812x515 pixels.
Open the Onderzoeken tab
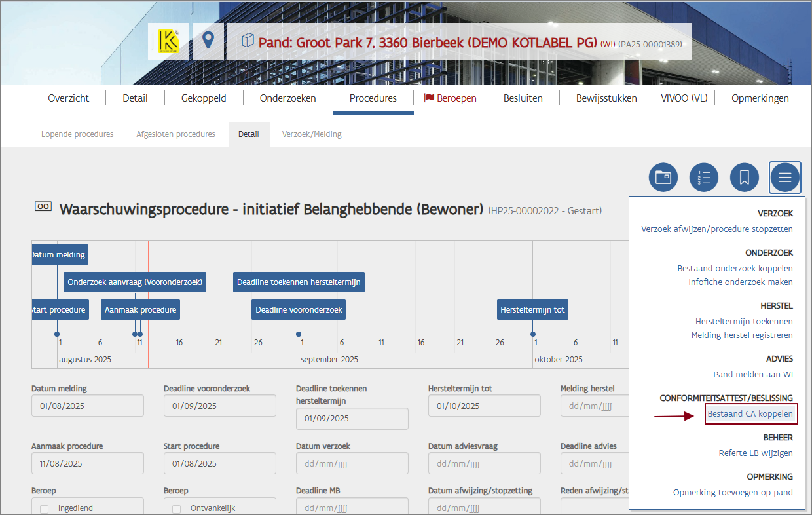tap(287, 98)
